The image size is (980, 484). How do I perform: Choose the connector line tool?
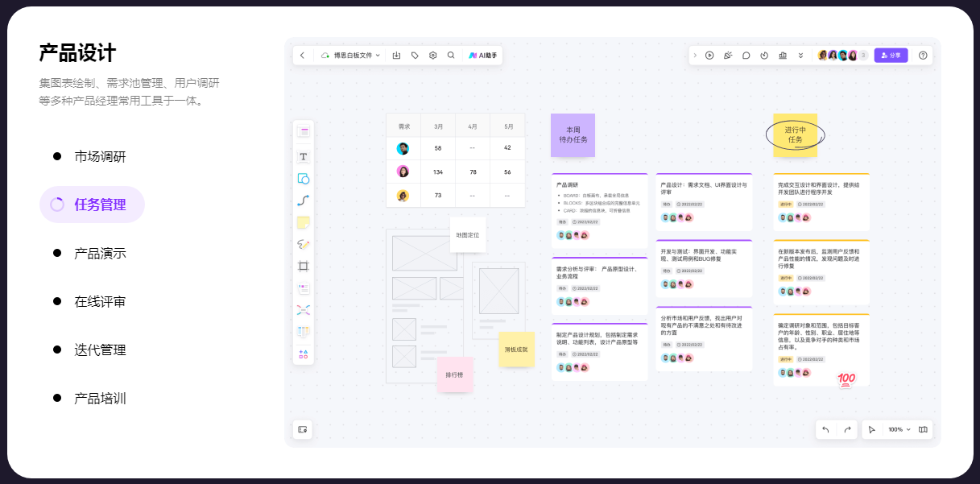click(304, 201)
